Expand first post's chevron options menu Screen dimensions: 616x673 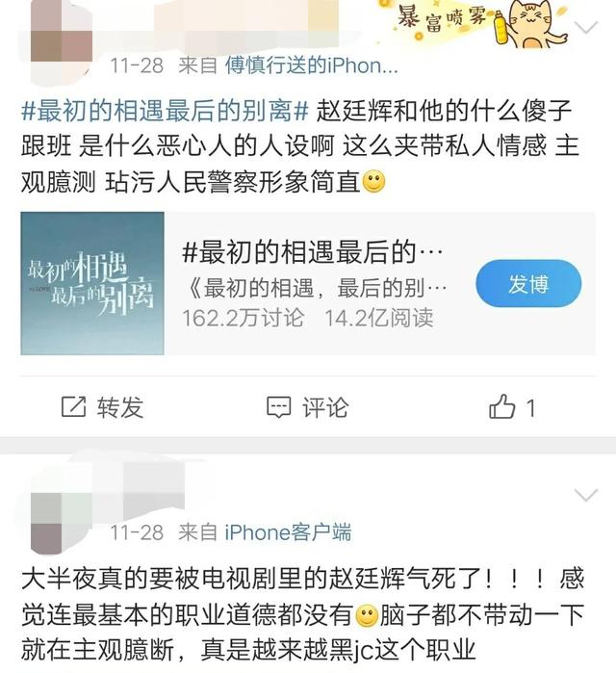click(x=586, y=28)
